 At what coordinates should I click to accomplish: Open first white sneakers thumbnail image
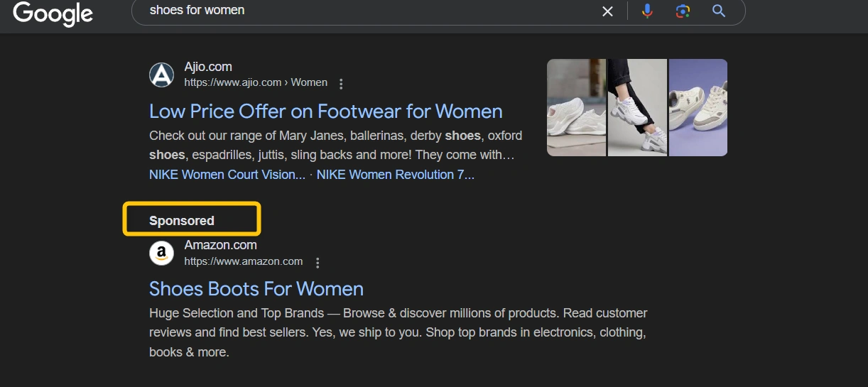(x=576, y=107)
